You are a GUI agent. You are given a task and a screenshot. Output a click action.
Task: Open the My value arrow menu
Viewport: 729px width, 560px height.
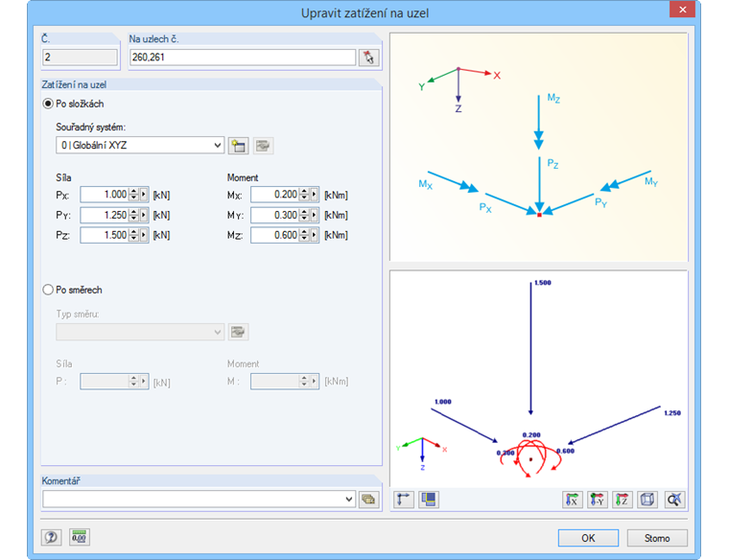(315, 215)
